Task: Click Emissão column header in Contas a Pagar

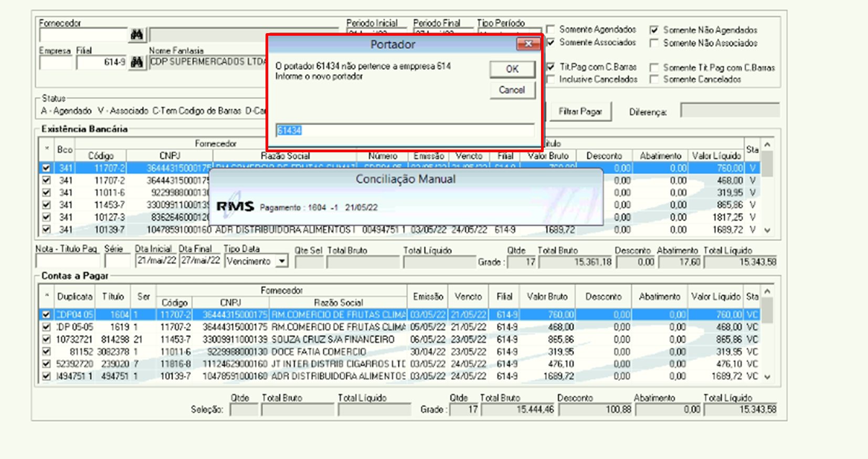Action: [x=428, y=296]
